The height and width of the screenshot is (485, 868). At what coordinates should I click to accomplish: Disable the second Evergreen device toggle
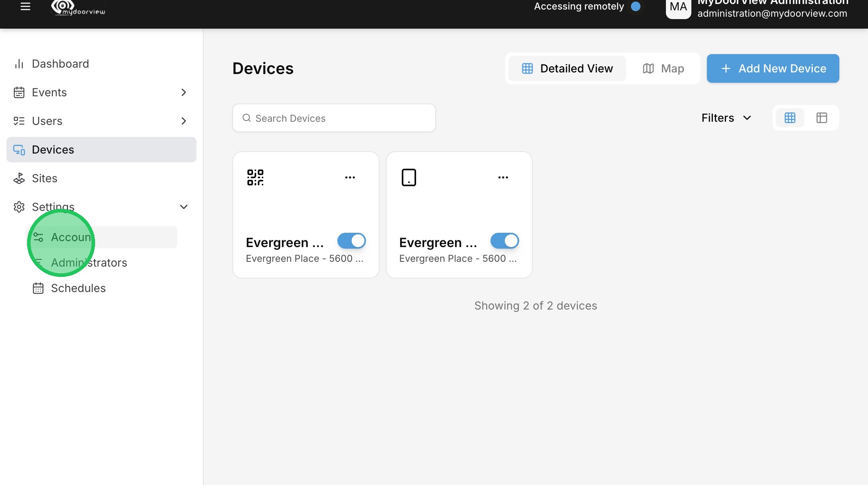(504, 241)
